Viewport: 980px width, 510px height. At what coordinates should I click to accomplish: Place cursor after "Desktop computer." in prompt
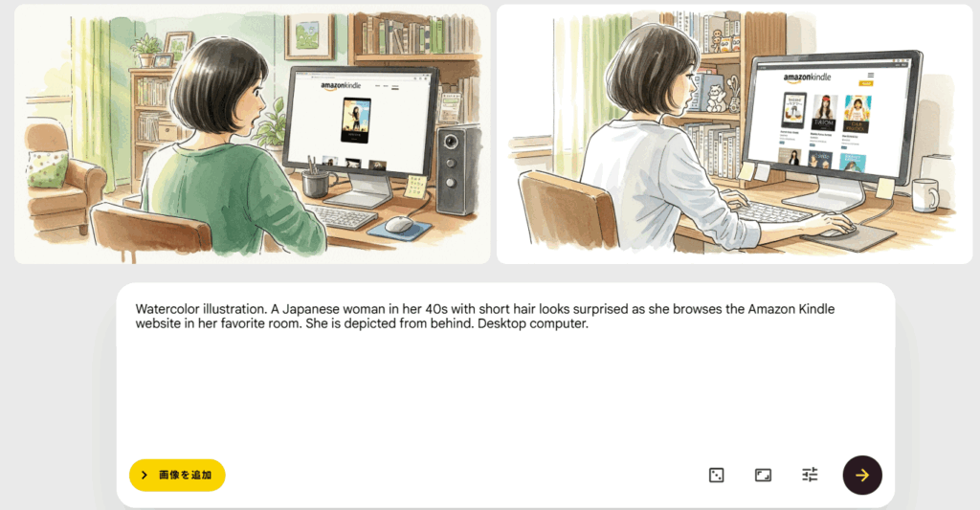[x=590, y=323]
